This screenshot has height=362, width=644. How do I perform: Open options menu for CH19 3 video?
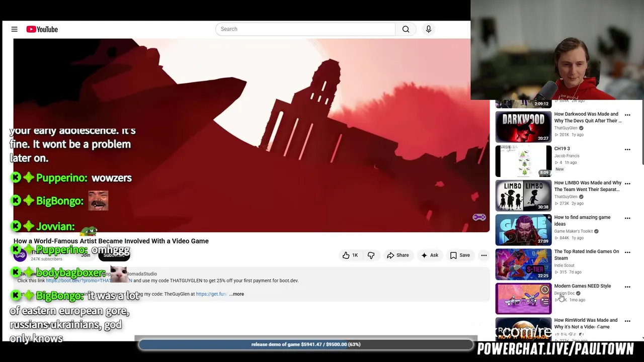point(627,149)
